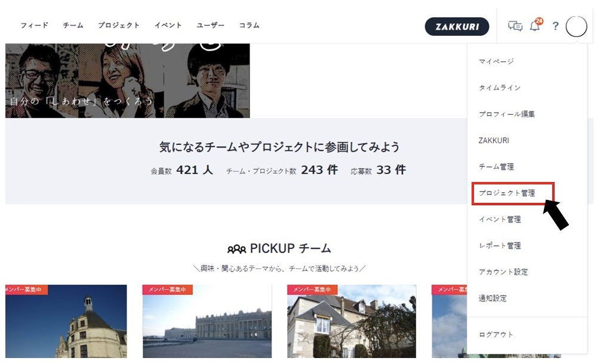Screen dimensions: 597x364
Task: Select アカウント設定 in the dropdown
Action: point(504,272)
